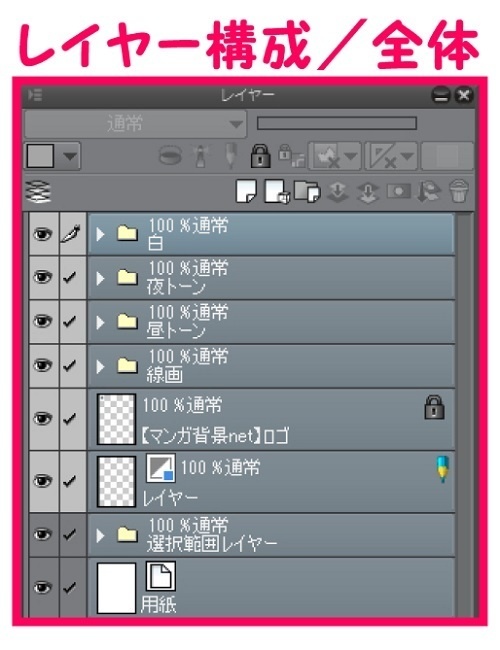
Task: Toggle the lock layer icon
Action: click(260, 156)
